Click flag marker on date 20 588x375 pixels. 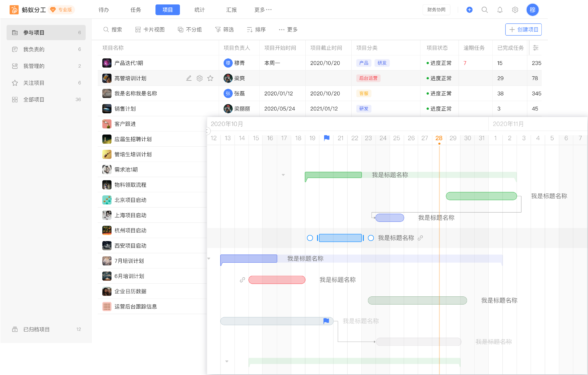[327, 138]
